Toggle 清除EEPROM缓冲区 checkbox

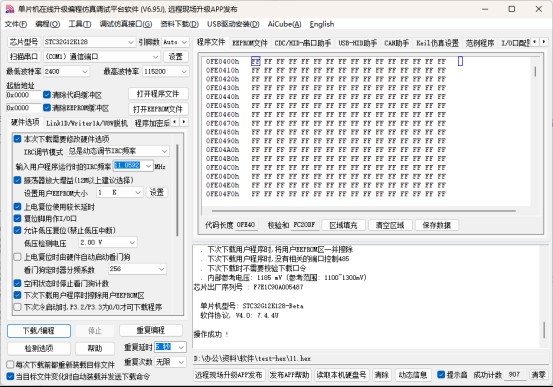[x=47, y=108]
